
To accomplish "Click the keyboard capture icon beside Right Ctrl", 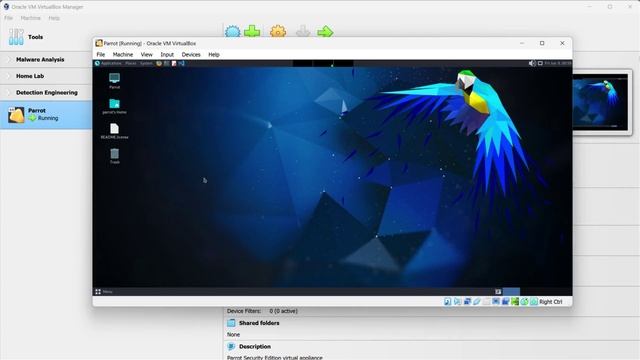I will click(x=534, y=302).
